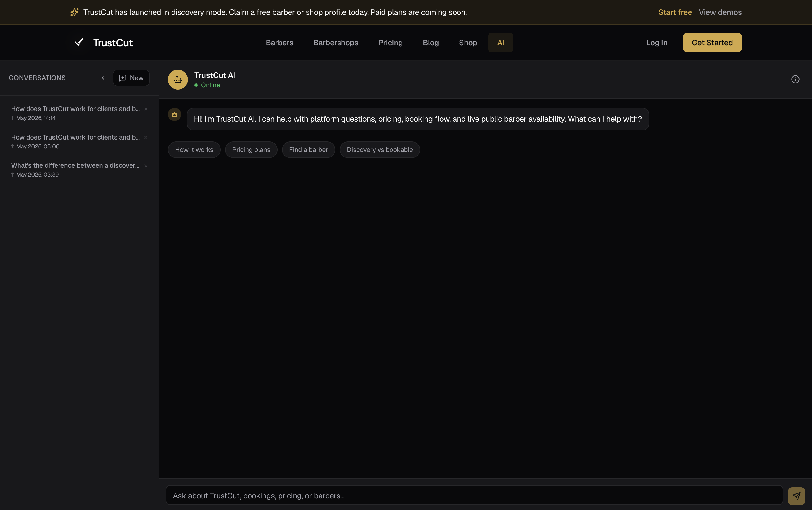Viewport: 812px width, 510px height.
Task: Delete the 05:00 conversation
Action: click(146, 137)
